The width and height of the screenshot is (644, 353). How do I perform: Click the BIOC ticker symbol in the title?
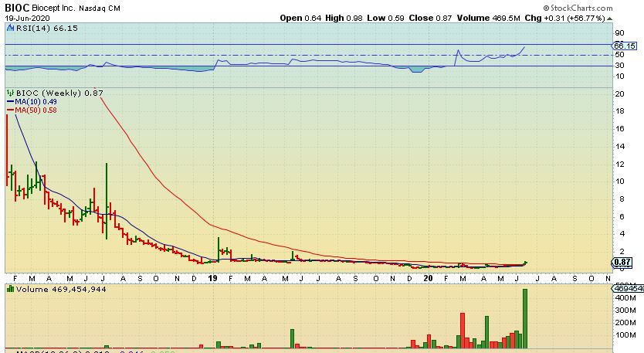17,8
